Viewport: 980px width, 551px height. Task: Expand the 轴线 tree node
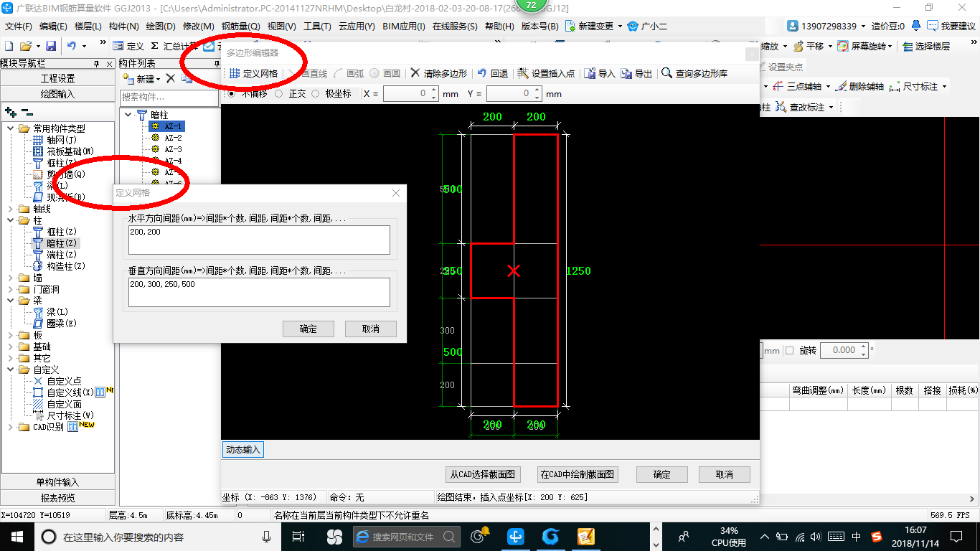pyautogui.click(x=11, y=209)
